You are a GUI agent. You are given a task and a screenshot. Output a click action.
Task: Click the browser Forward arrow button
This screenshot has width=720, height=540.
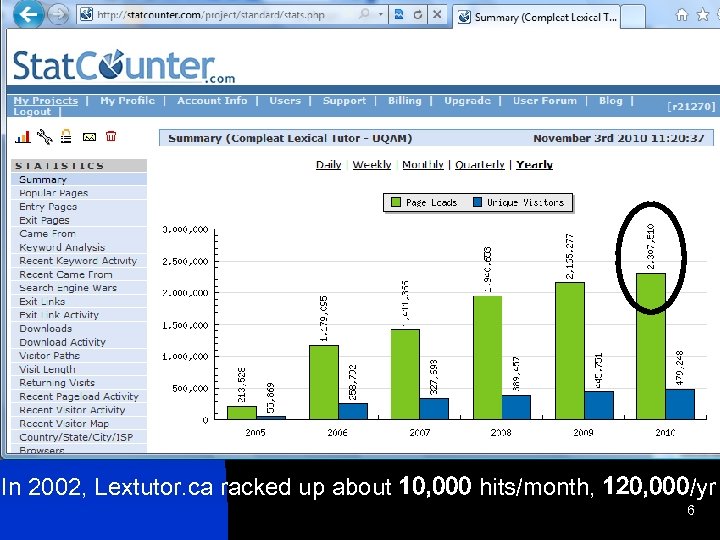pyautogui.click(x=58, y=14)
